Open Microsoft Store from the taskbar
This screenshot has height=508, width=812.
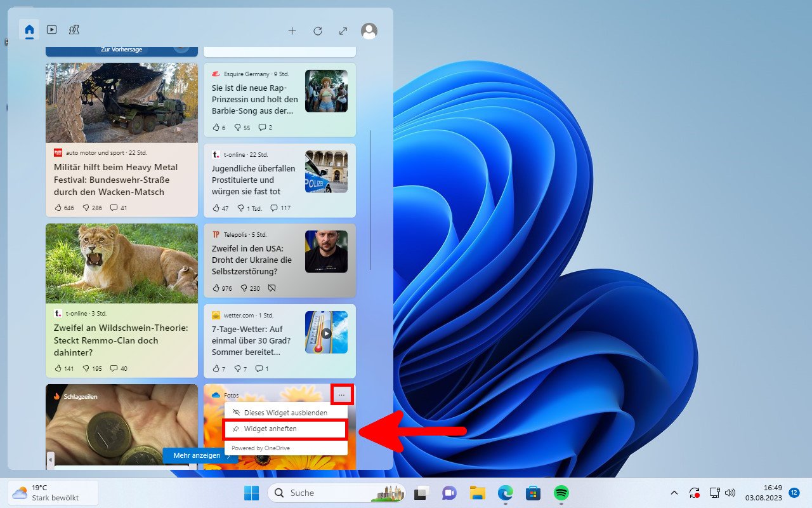[x=533, y=493]
